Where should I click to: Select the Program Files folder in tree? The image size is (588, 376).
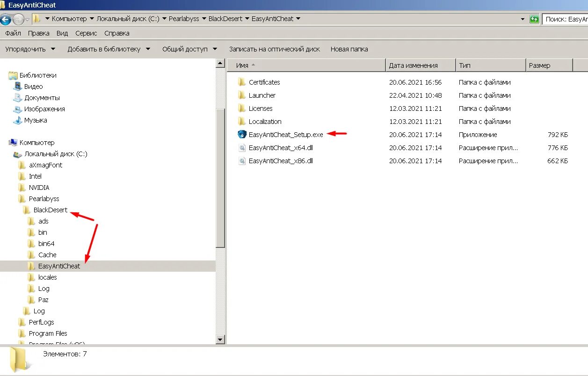[x=48, y=333]
